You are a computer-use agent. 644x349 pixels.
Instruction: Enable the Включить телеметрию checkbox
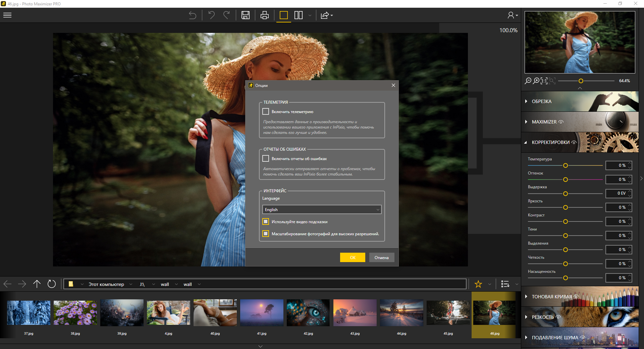point(266,111)
